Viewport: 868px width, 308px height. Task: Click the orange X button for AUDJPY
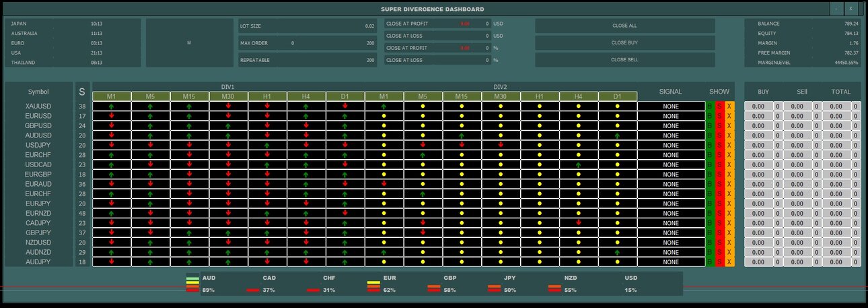pyautogui.click(x=729, y=261)
